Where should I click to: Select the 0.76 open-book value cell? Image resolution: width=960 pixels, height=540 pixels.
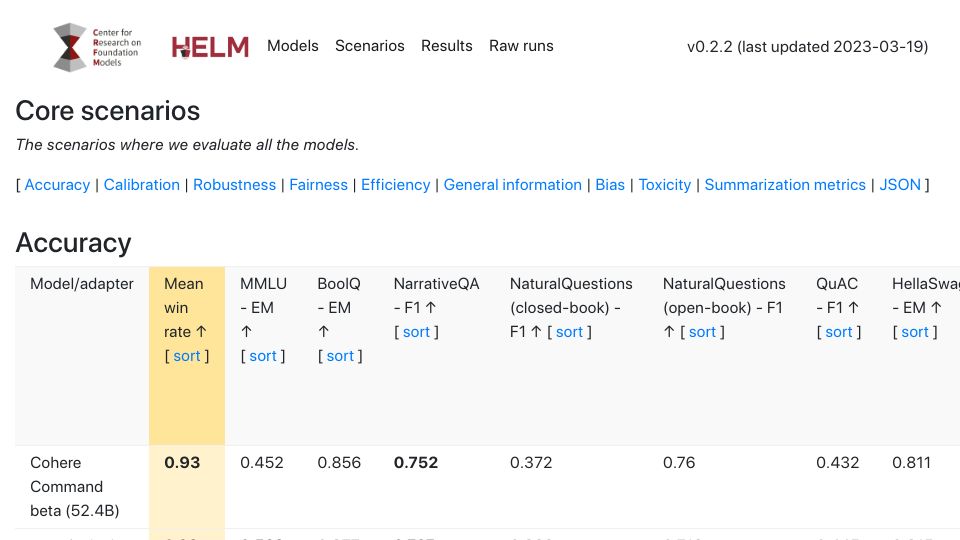(679, 463)
